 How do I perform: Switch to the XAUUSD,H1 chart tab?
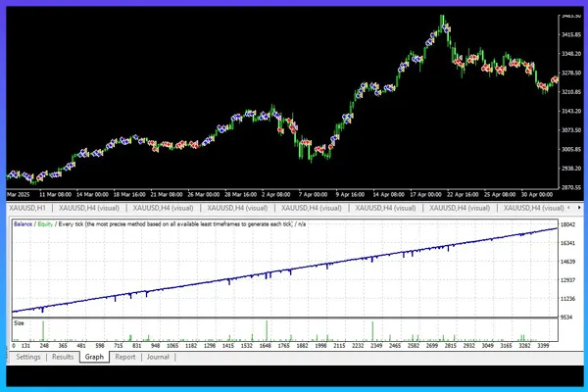(28, 208)
